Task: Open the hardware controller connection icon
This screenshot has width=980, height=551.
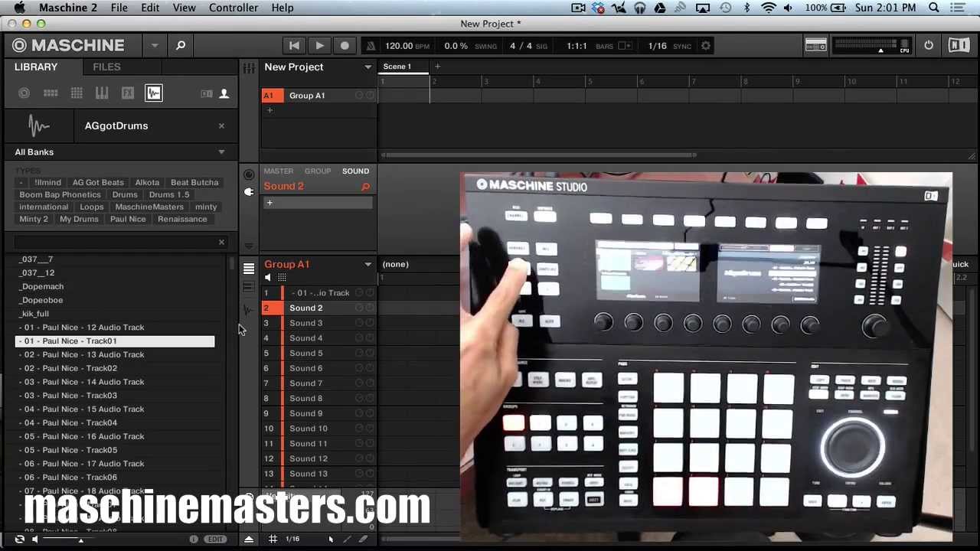Action: [815, 46]
